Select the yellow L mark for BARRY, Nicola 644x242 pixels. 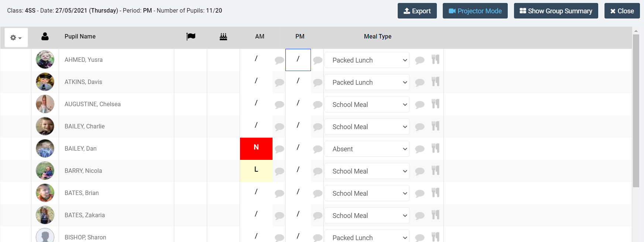[256, 171]
